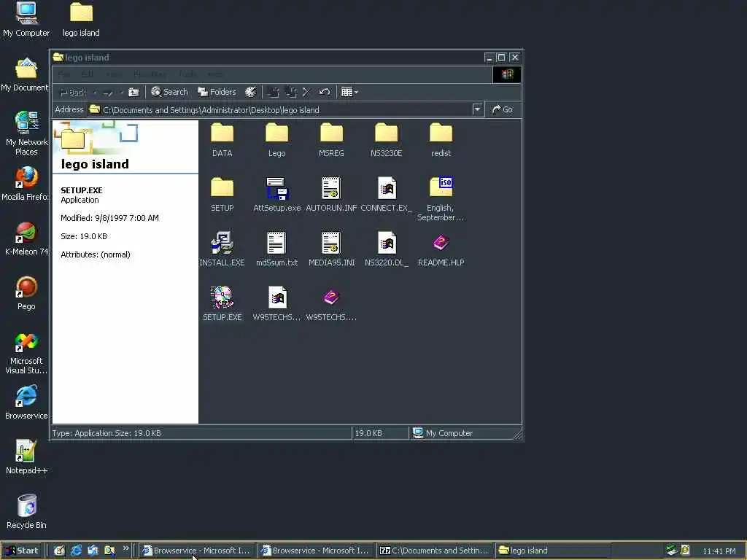
Task: Select the Recycle Bin desktop icon
Action: point(26,512)
